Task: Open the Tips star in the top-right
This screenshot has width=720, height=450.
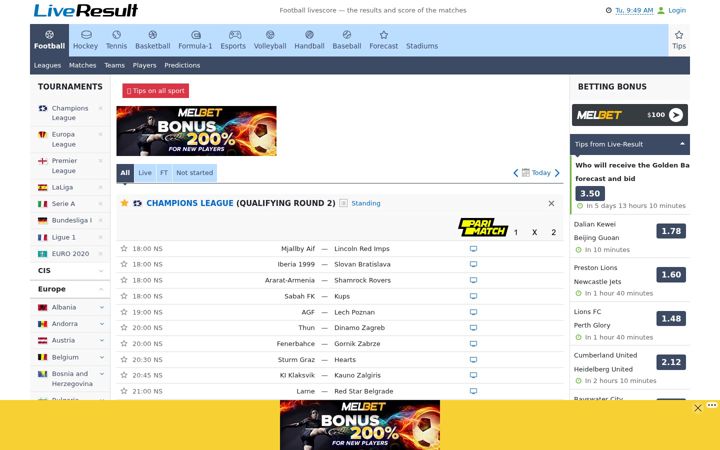Action: [679, 40]
